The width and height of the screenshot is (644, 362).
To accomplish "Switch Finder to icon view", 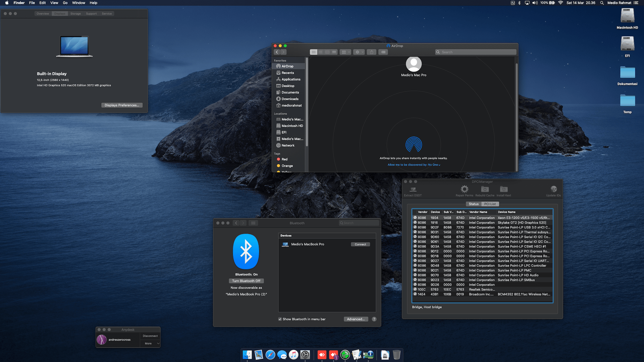I will pos(313,52).
